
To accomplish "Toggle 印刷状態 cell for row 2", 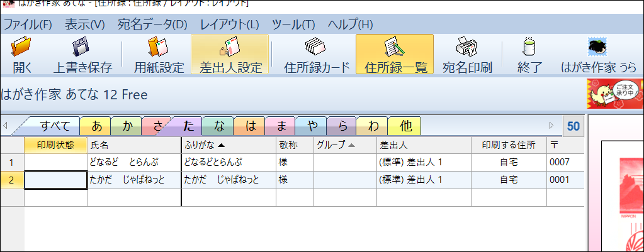I will (56, 180).
